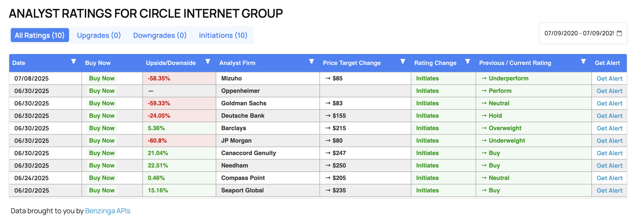The height and width of the screenshot is (220, 644).
Task: Click Buy Now in the JP Morgan row
Action: pyautogui.click(x=102, y=141)
